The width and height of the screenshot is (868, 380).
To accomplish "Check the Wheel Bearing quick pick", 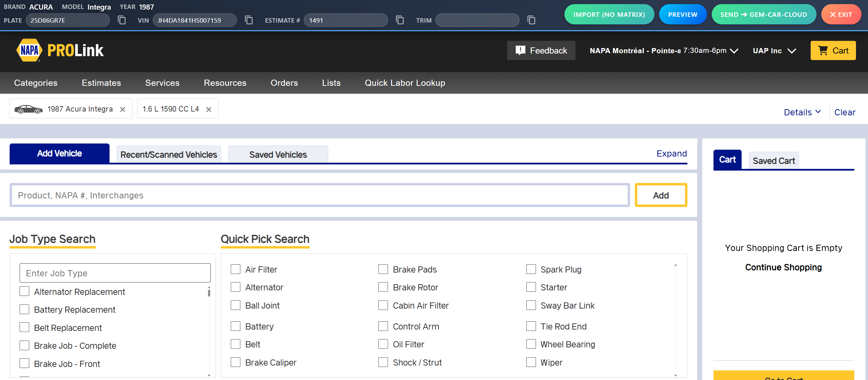I will pos(531,344).
